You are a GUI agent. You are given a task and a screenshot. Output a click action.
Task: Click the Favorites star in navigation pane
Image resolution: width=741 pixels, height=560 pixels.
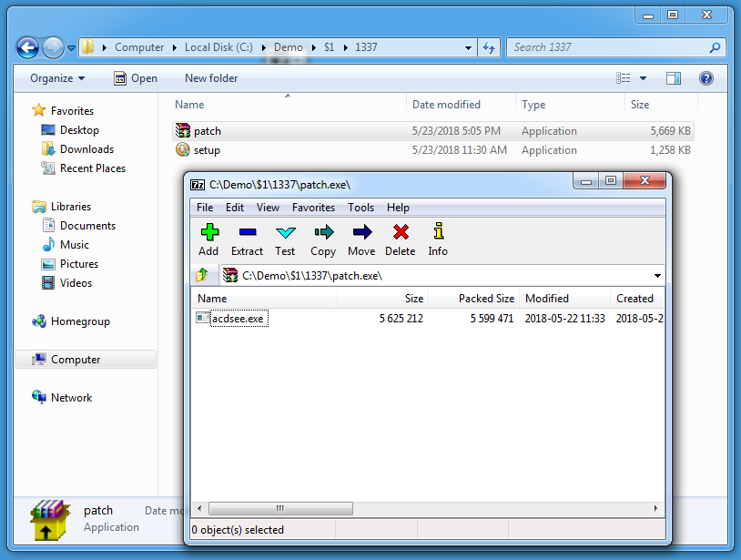(x=39, y=110)
